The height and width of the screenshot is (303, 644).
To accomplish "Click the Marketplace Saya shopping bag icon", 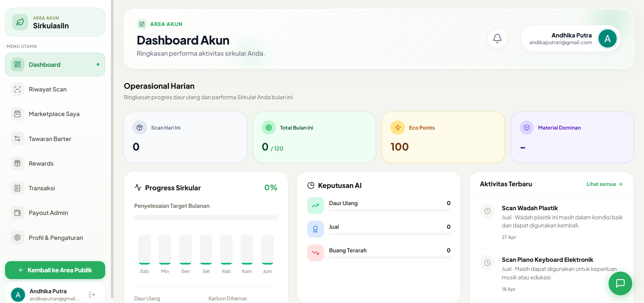I will pos(18,114).
